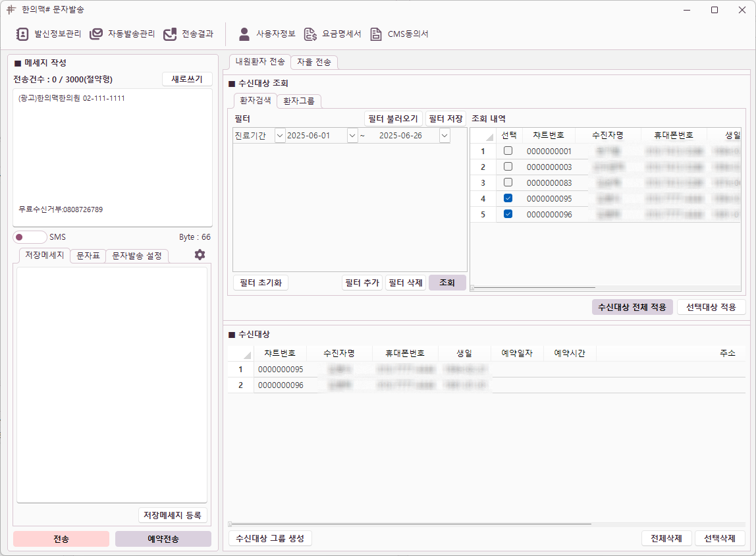
Task: Toggle the SMS message type switch
Action: point(30,237)
